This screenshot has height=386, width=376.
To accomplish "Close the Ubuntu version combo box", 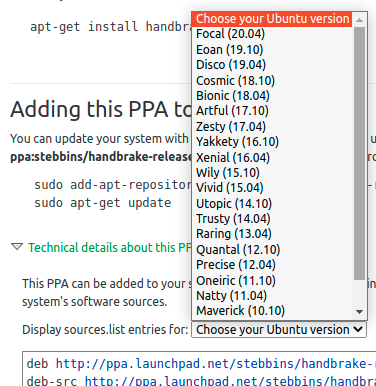I will (279, 330).
